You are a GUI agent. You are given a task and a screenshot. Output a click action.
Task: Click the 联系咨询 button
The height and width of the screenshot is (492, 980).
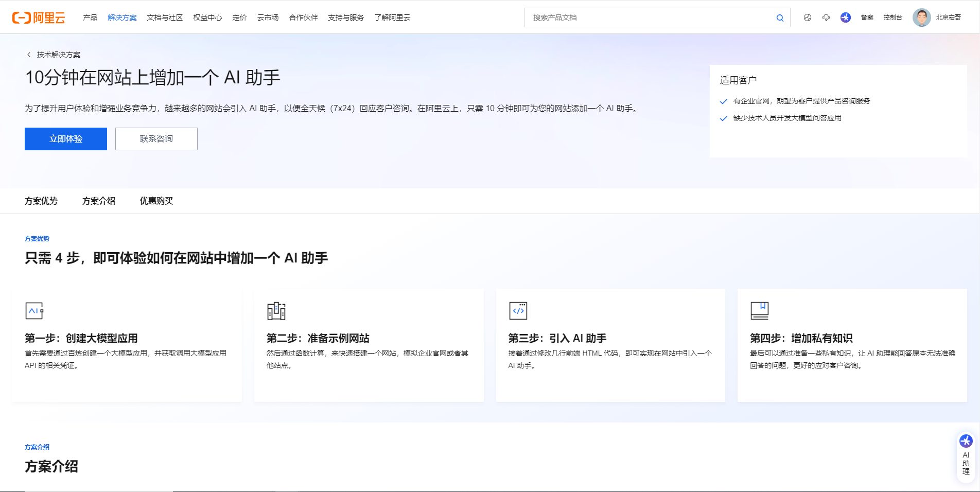pos(156,139)
